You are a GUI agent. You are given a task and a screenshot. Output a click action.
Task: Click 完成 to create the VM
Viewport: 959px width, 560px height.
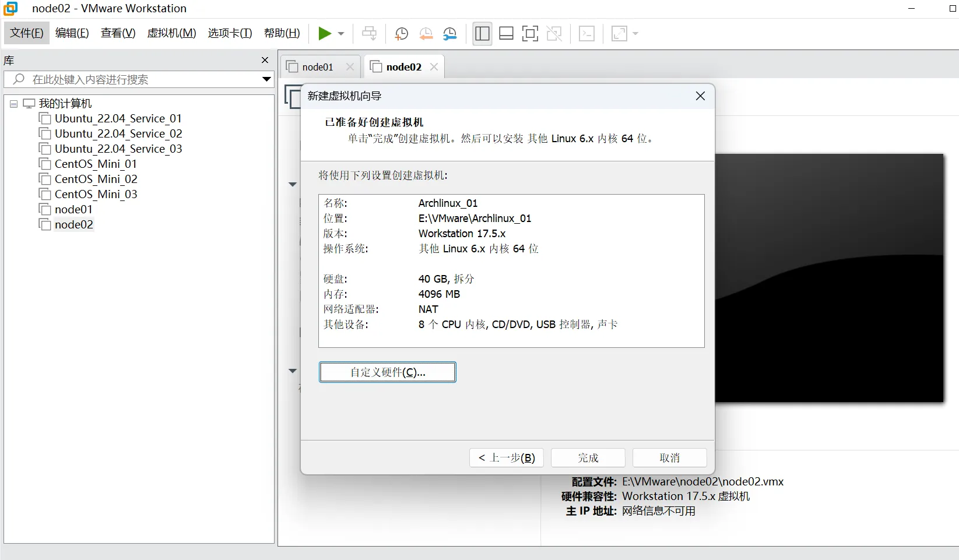(588, 458)
